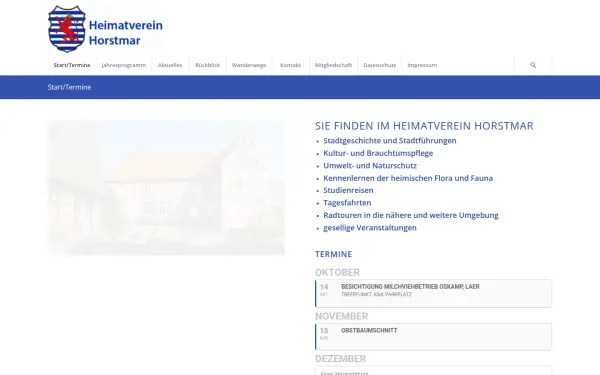Open the faded town house image
This screenshot has height=375, width=600.
coord(166,188)
